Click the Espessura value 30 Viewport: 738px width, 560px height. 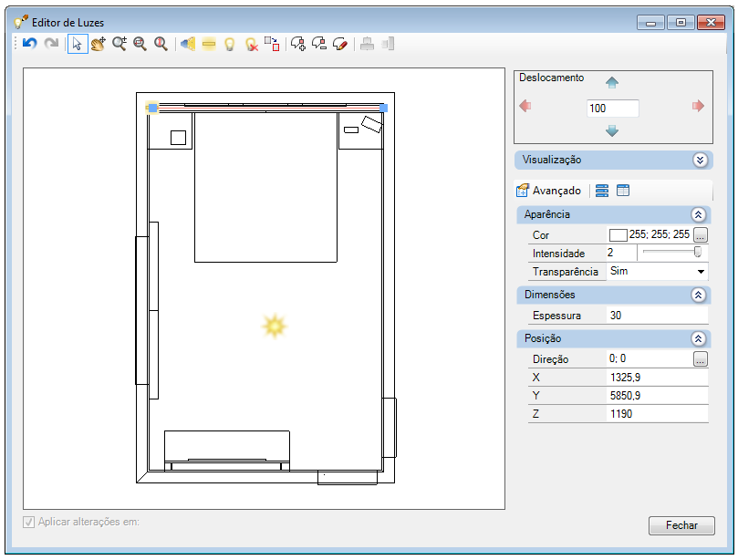[657, 316]
